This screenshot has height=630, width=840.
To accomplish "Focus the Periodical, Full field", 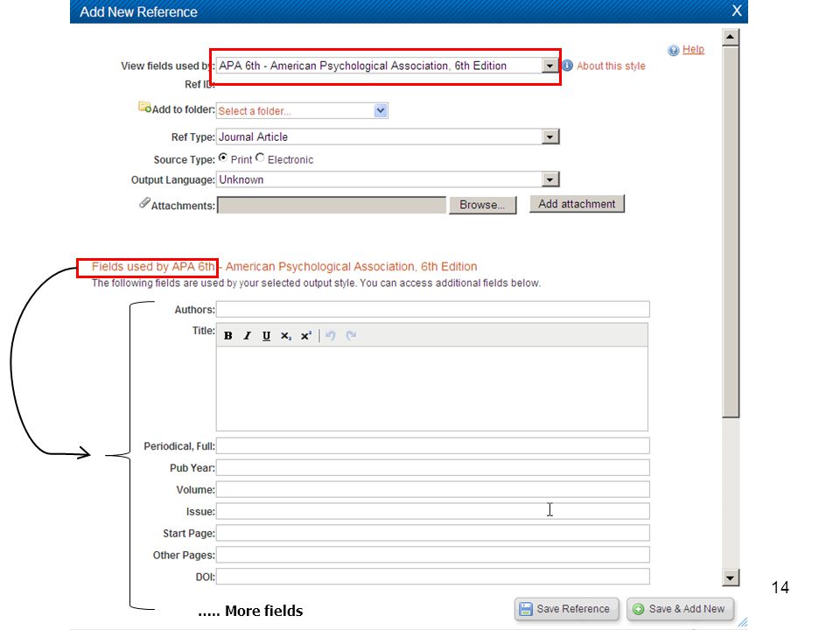I will click(433, 445).
